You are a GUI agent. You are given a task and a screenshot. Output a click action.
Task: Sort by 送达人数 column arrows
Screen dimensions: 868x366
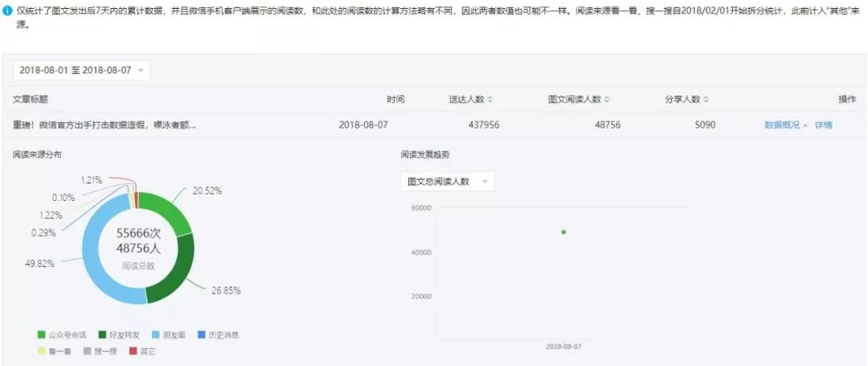(x=490, y=100)
